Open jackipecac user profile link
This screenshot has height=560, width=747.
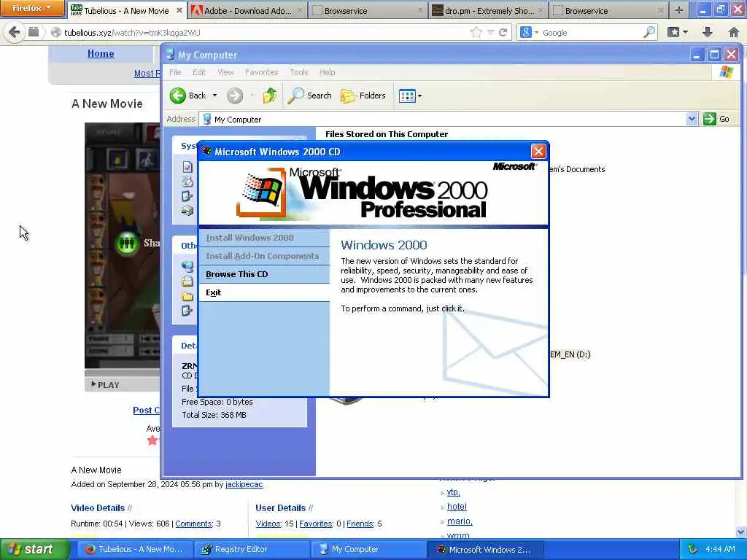coord(244,484)
